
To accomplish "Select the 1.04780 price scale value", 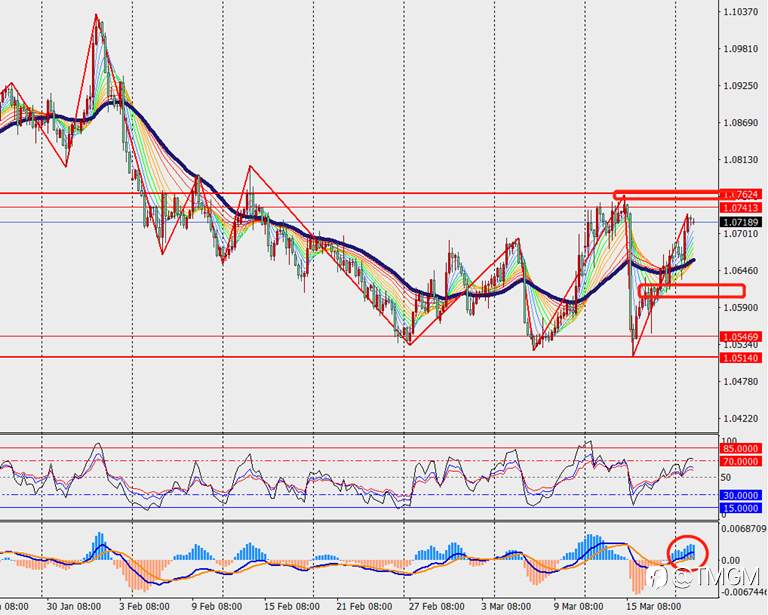I will point(743,381).
